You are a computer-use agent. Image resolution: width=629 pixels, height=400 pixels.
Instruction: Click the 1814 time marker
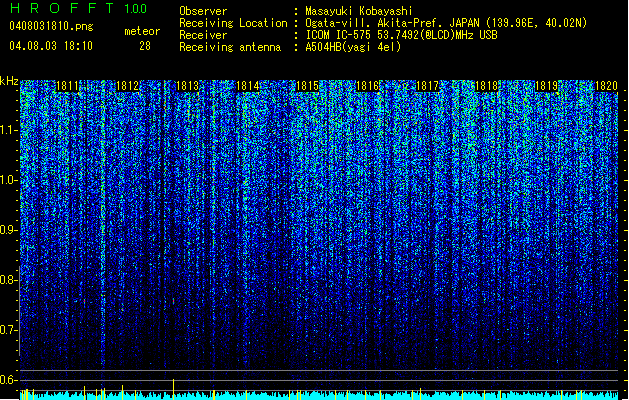[x=248, y=86]
